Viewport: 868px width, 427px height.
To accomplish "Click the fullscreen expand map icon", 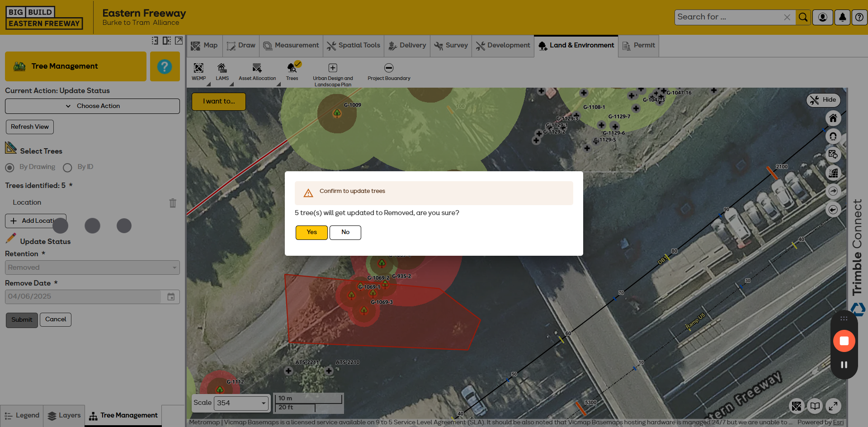I will pyautogui.click(x=833, y=406).
